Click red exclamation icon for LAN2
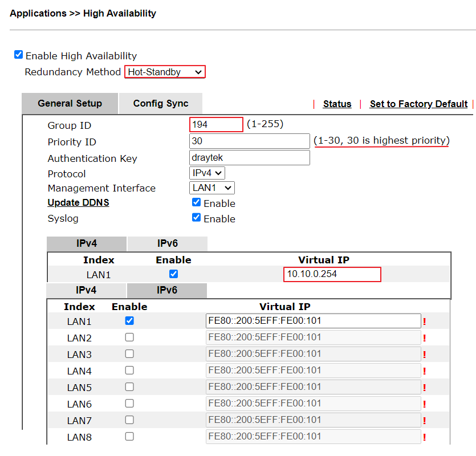Screen dimensions: 476x456 [x=424, y=338]
